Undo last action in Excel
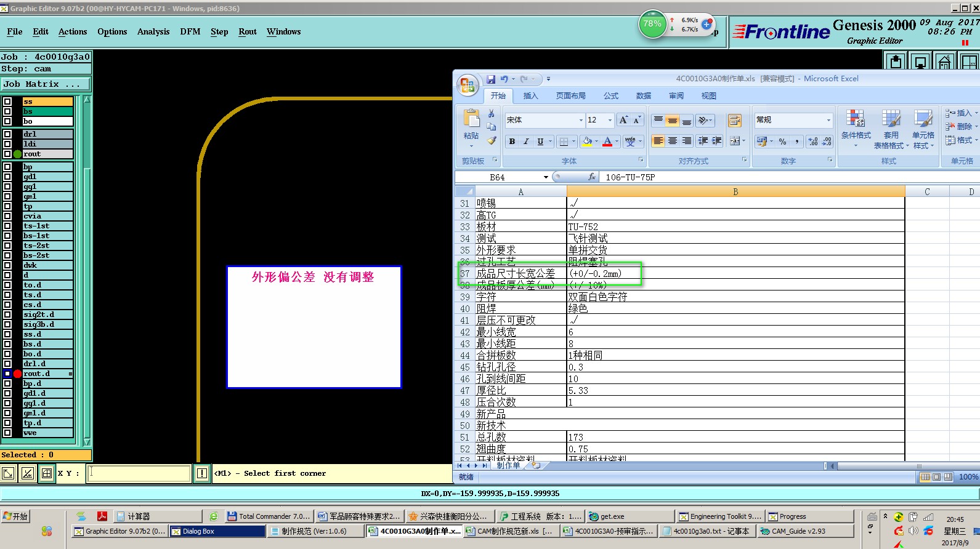Screen dimensions: 980x549 click(x=504, y=79)
